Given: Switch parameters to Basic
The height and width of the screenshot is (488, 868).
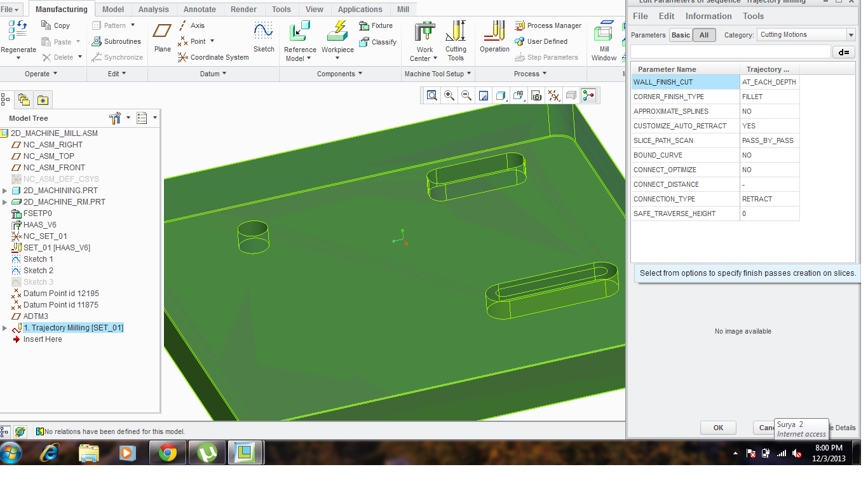Looking at the screenshot, I should (x=681, y=35).
